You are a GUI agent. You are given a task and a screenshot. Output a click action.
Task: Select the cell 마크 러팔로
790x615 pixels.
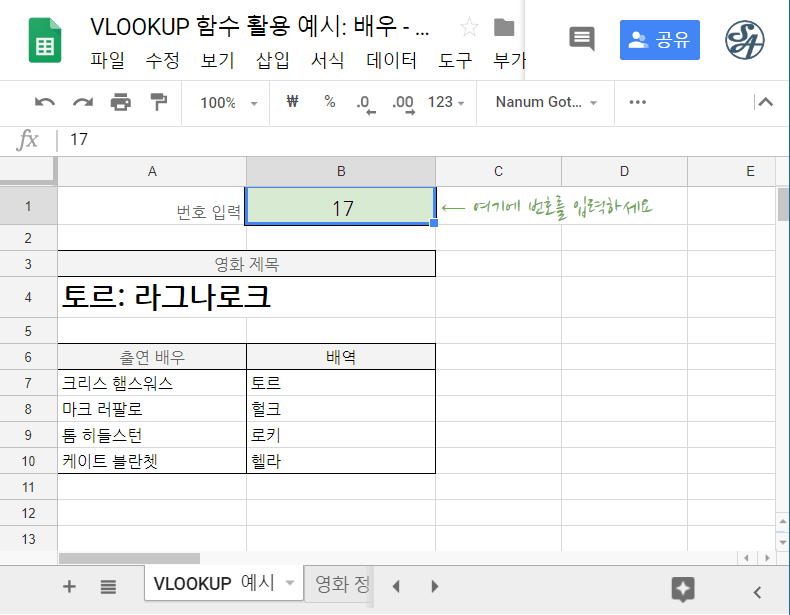coord(152,409)
